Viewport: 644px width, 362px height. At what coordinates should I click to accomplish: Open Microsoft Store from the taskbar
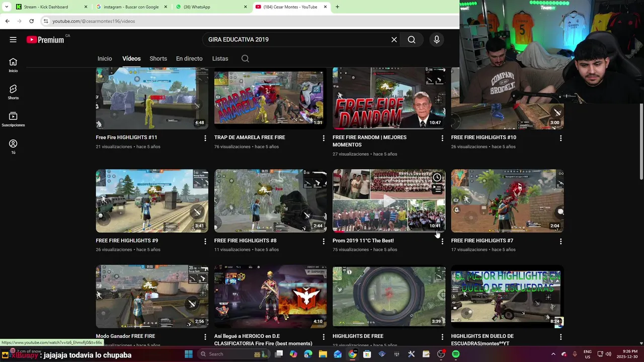click(x=367, y=354)
